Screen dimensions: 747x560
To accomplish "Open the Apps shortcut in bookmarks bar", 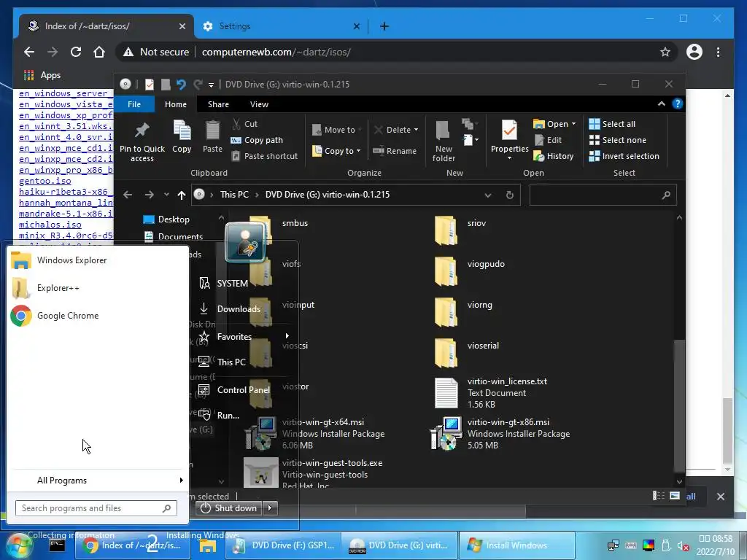I will 42,75.
